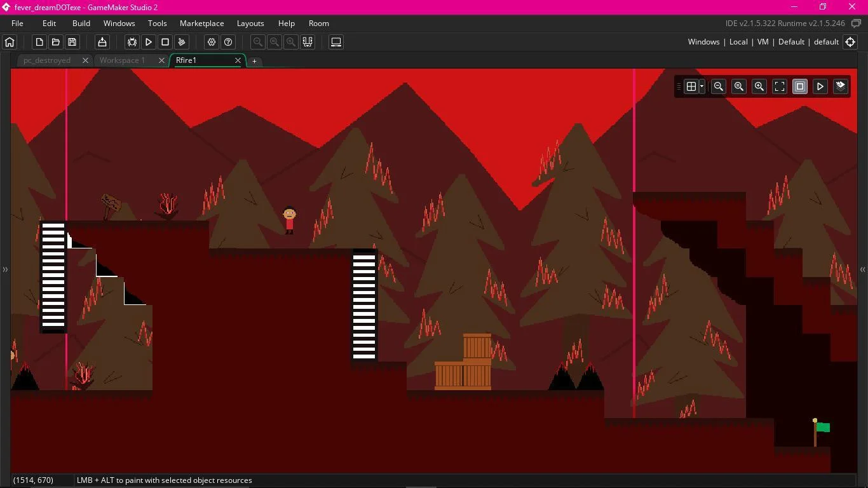Toggle the room grid display

point(691,86)
